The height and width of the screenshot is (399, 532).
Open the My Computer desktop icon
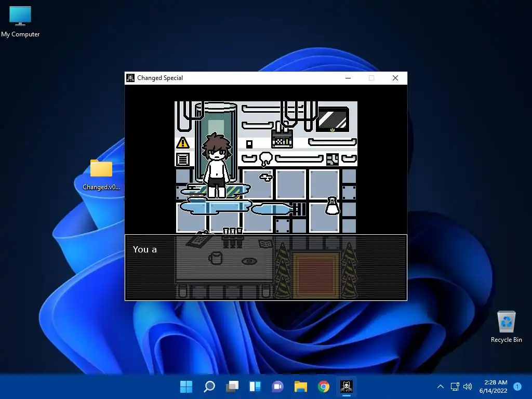(20, 22)
